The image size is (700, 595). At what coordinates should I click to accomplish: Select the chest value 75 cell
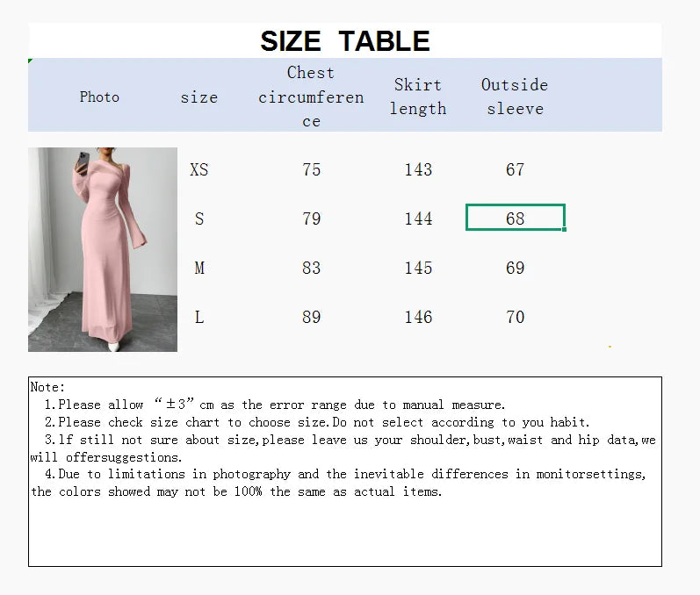point(311,169)
